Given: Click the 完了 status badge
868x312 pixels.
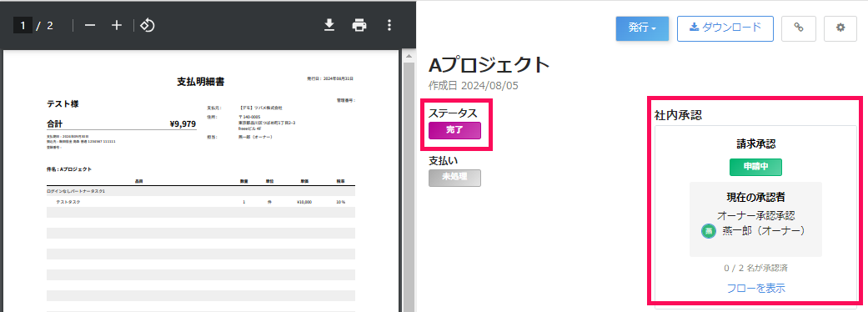Looking at the screenshot, I should [x=454, y=130].
